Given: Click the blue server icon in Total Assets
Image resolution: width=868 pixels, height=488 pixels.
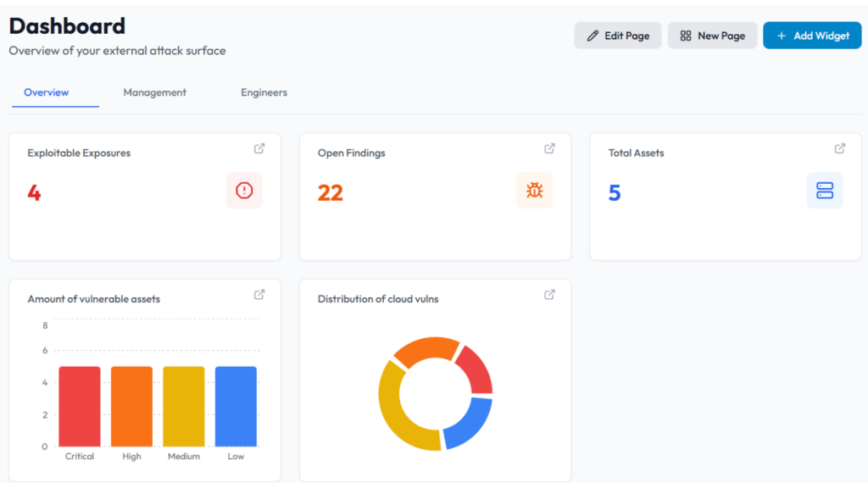Looking at the screenshot, I should click(x=825, y=191).
